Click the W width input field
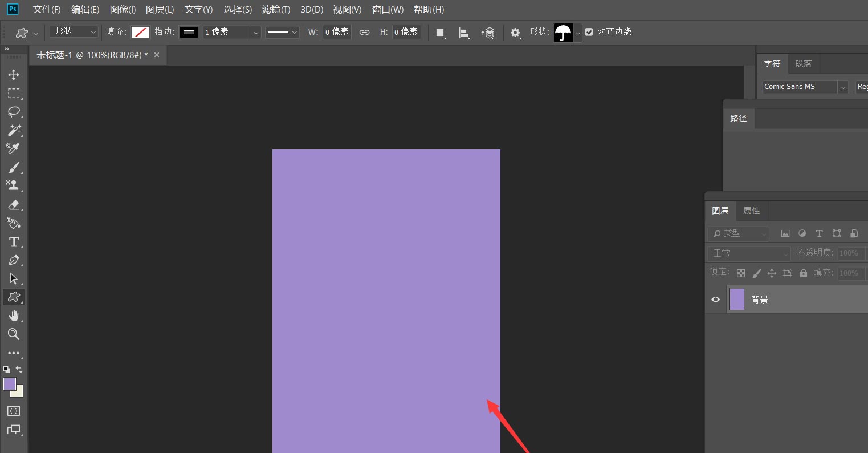868x453 pixels. (337, 32)
